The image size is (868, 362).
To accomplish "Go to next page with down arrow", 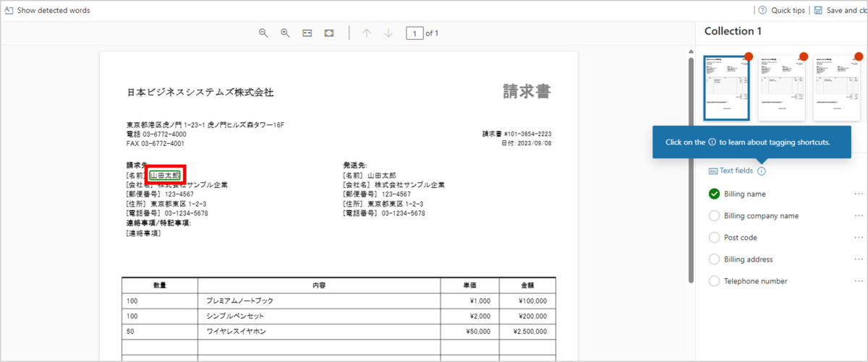I will (x=388, y=33).
